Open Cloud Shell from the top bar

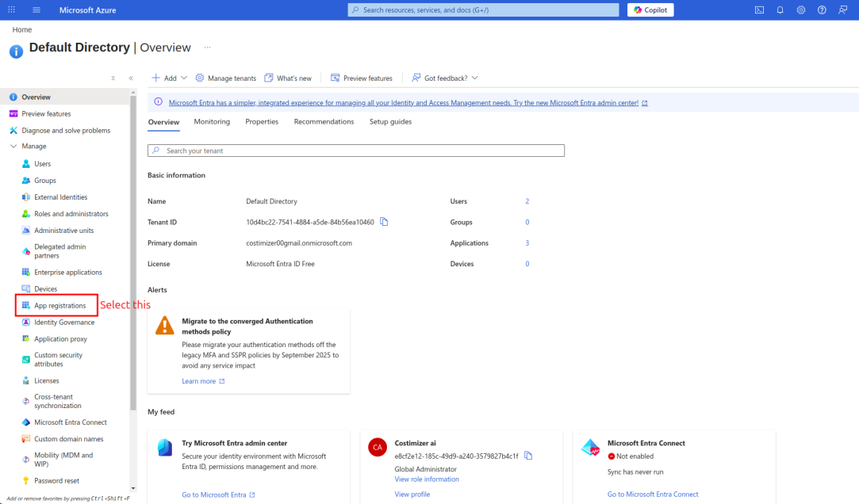click(759, 10)
